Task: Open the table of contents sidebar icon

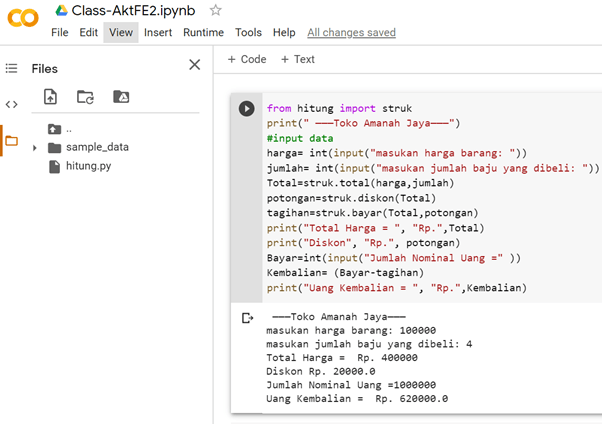Action: [12, 69]
